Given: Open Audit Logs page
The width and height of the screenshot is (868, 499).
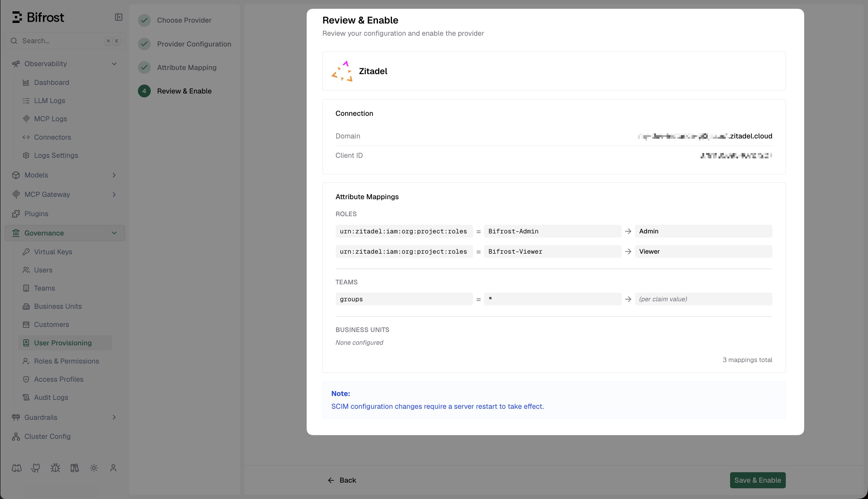Looking at the screenshot, I should pyautogui.click(x=51, y=397).
